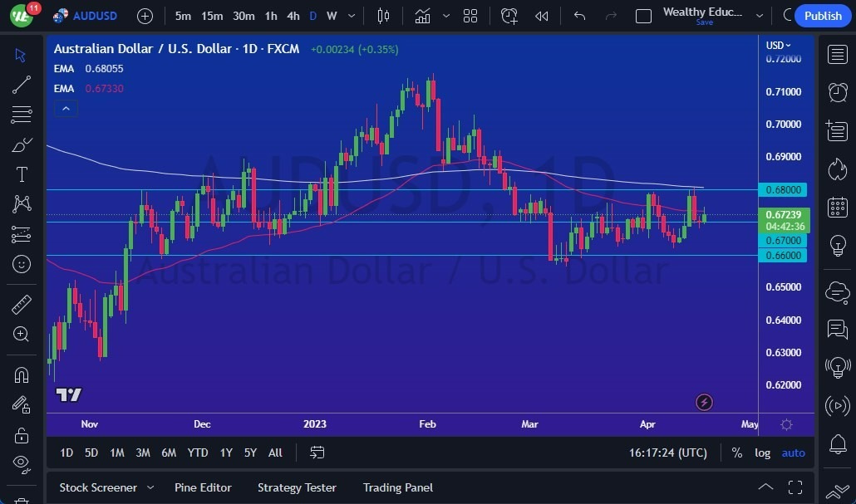Select the trend line drawing tool
856x504 pixels.
(x=21, y=85)
